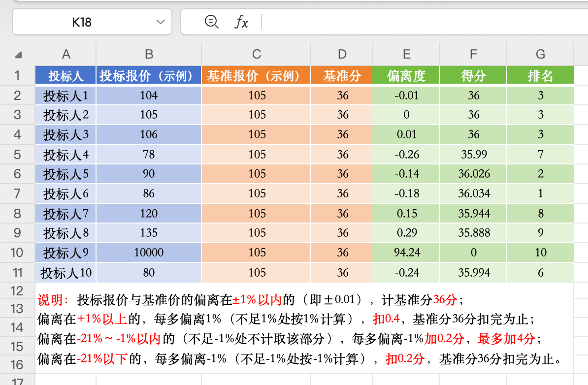The height and width of the screenshot is (385, 588).
Task: Click bid price cell 90
Action: pos(149,174)
